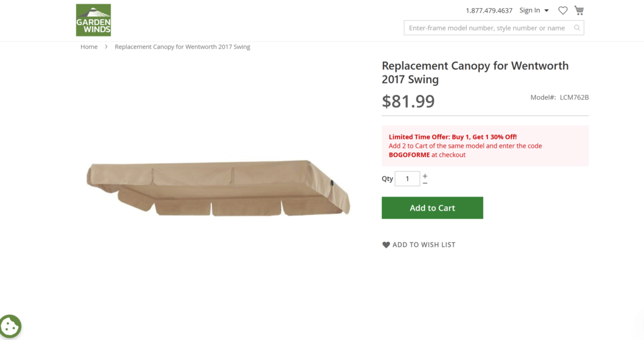Open the cookie preferences icon
644x340 pixels.
pos(10,326)
